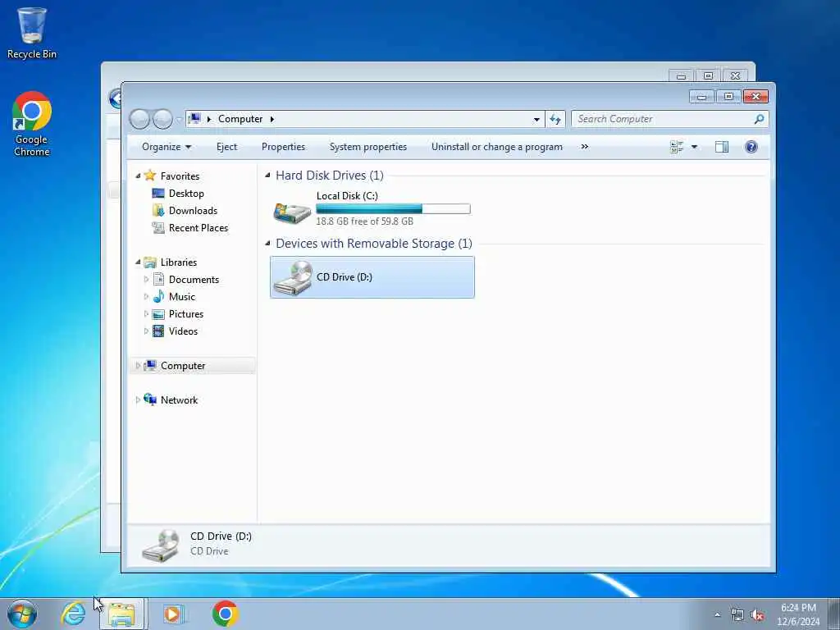The image size is (840, 630).
Task: Click the Back navigation arrow in Computer window
Action: pos(139,119)
